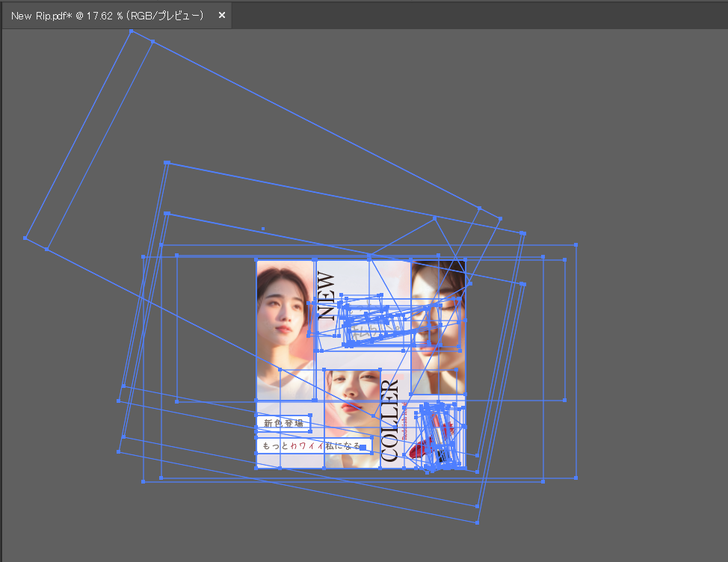Click the text out-port square after 私になる
This screenshot has height=562, width=728.
pos(363,447)
